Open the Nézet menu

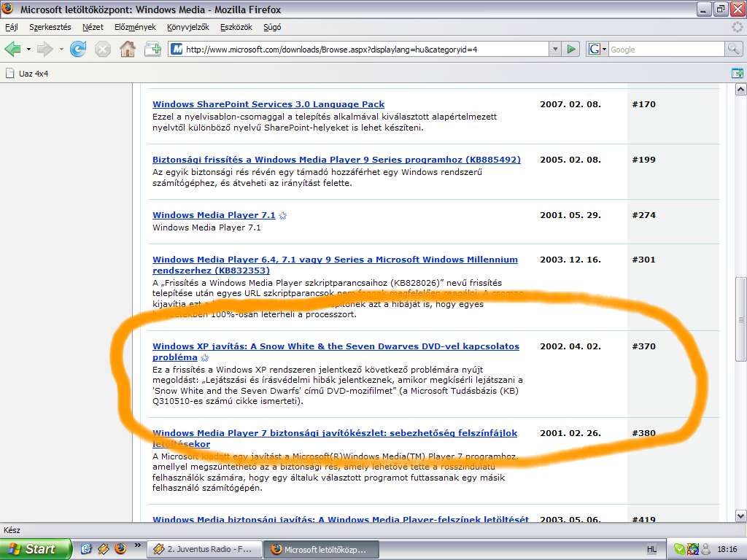pyautogui.click(x=93, y=27)
